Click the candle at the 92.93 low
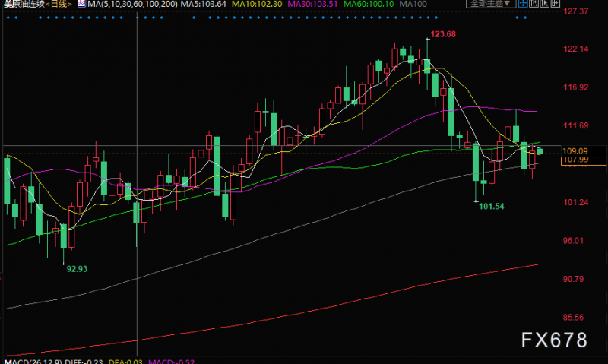 (64, 236)
